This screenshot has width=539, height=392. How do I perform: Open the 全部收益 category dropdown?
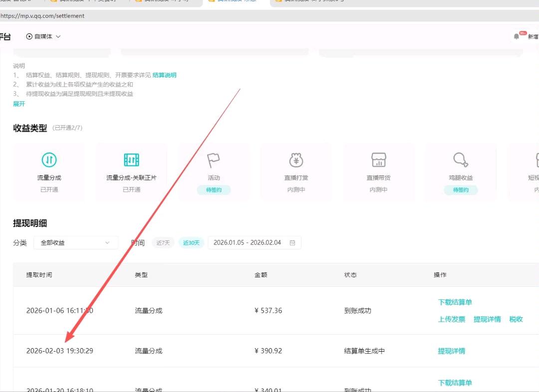point(75,242)
